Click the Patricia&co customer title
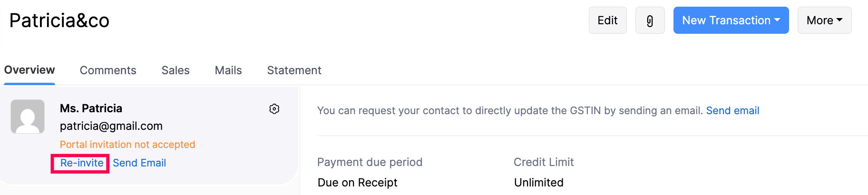This screenshot has width=868, height=195. (59, 20)
